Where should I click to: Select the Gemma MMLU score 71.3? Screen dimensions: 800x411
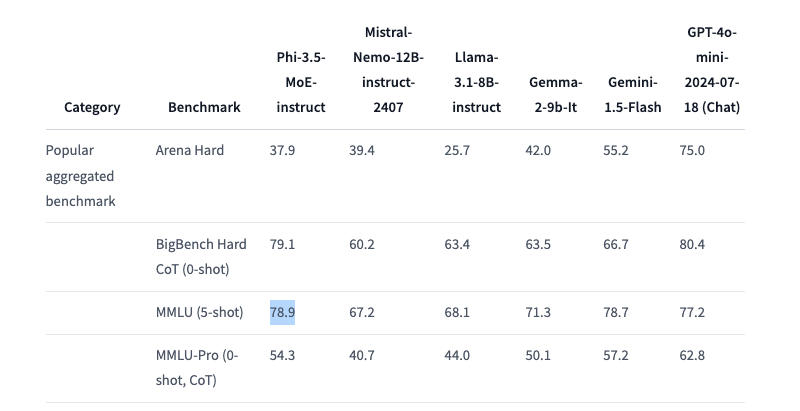tap(538, 313)
